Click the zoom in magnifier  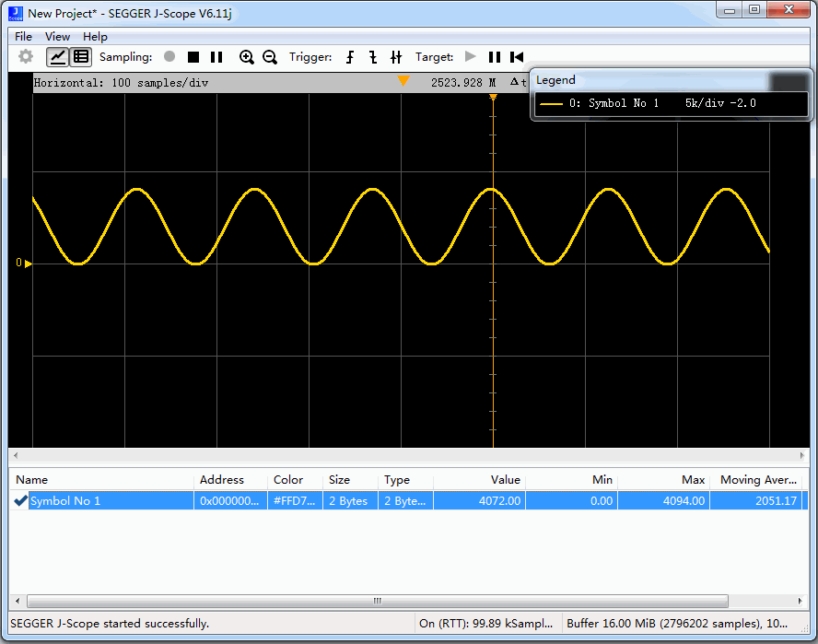click(246, 57)
